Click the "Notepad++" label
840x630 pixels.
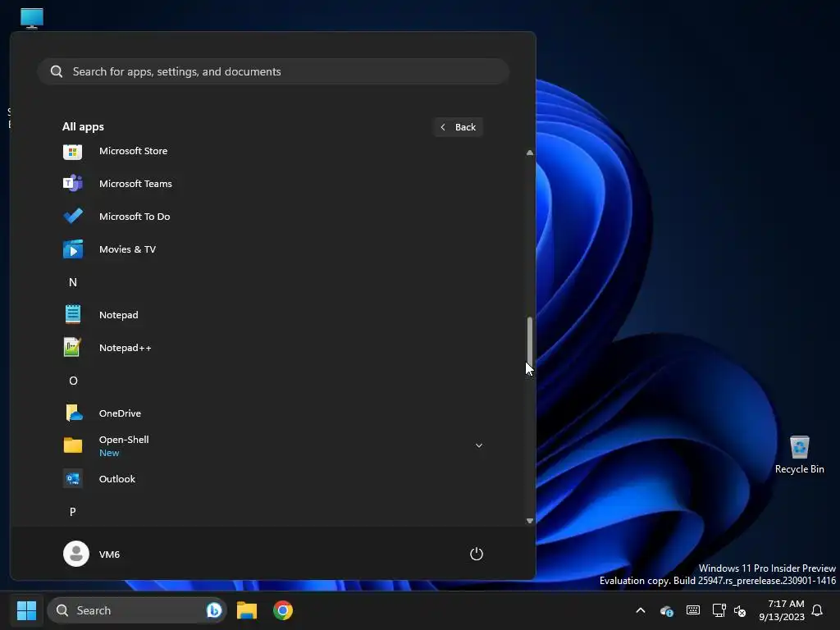(126, 348)
